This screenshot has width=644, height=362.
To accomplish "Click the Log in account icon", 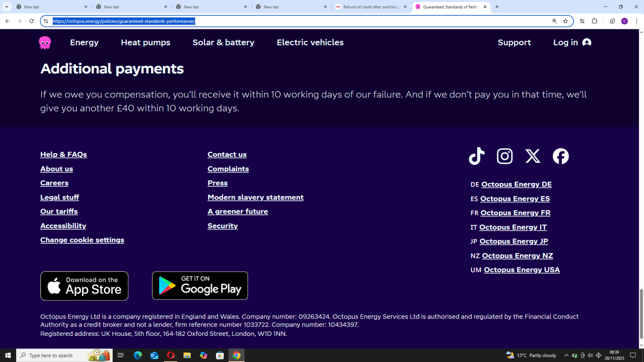I will pyautogui.click(x=586, y=43).
